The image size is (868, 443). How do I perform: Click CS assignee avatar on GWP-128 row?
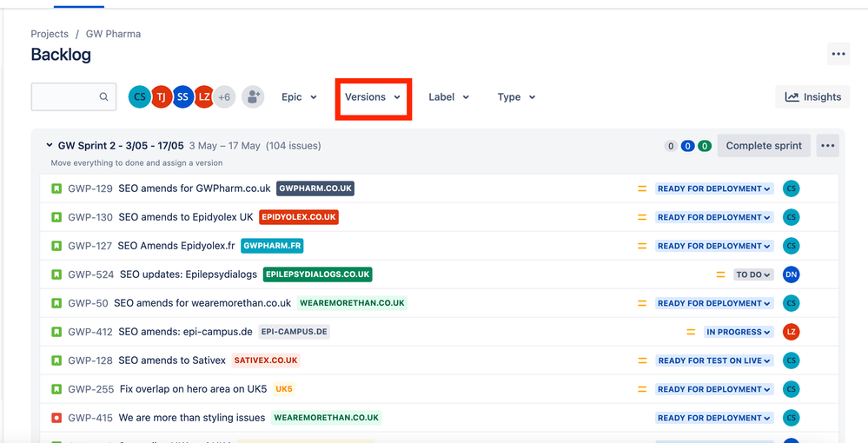coord(791,360)
